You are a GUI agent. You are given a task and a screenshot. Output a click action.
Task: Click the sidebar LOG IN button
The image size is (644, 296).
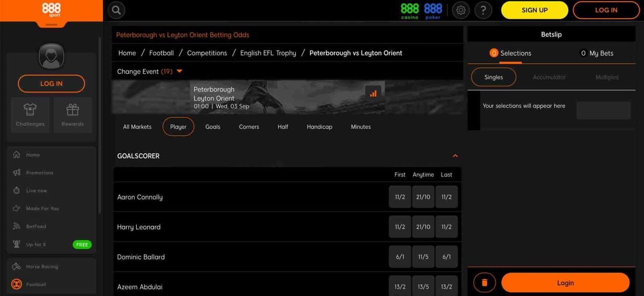[52, 84]
